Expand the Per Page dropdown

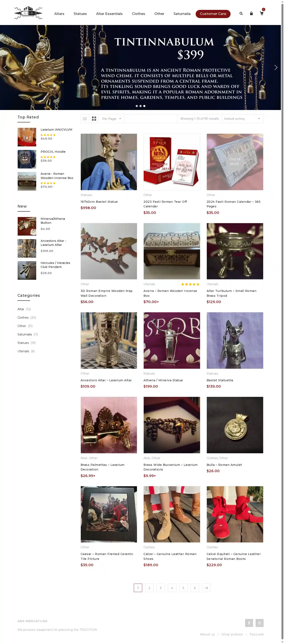click(111, 119)
